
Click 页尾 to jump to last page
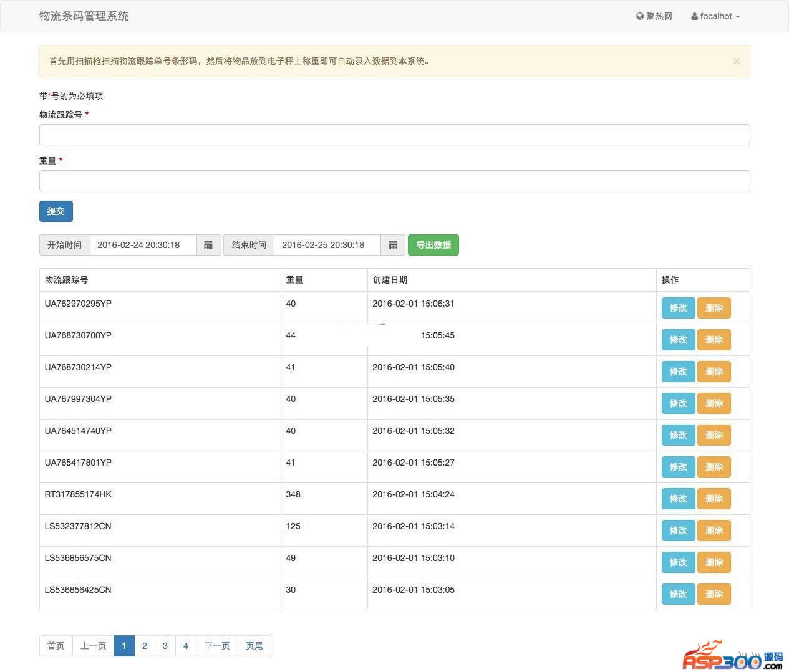coord(254,646)
